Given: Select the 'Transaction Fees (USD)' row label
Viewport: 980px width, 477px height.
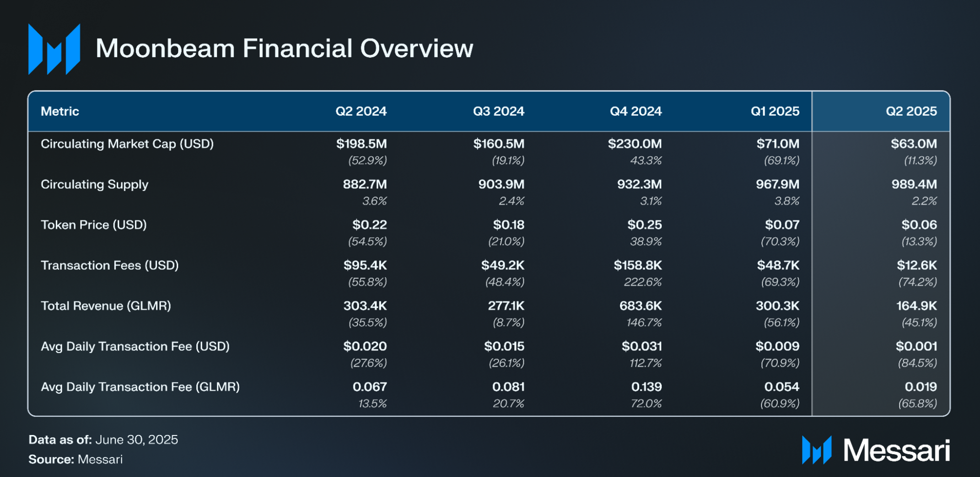Looking at the screenshot, I should pos(110,266).
